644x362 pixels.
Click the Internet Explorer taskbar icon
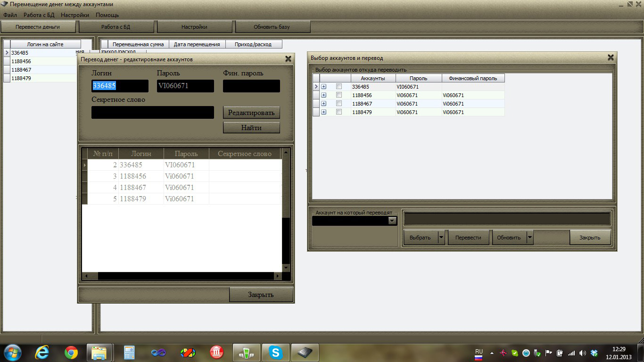[x=42, y=352]
